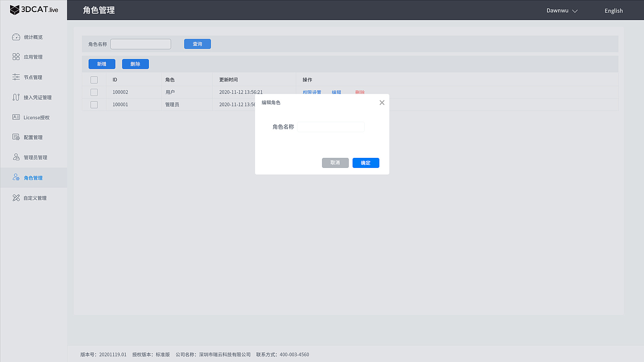Open the 管理员管理 administrator icon
The width and height of the screenshot is (644, 362).
coord(17,157)
